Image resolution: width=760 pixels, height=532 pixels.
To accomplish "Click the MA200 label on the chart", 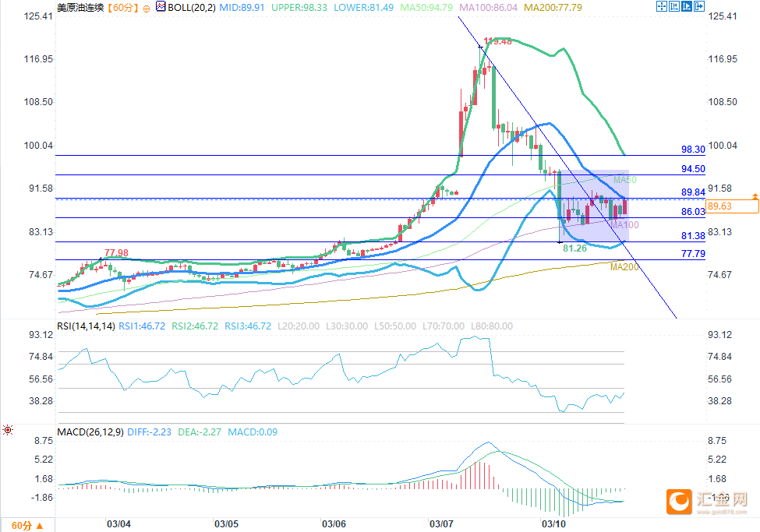I will tap(624, 267).
